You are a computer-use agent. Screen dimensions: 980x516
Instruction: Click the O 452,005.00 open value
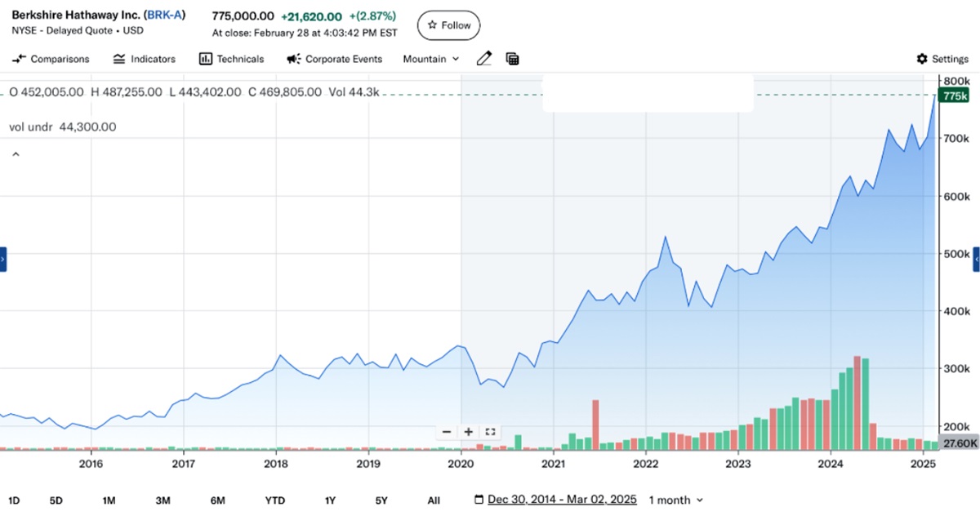pyautogui.click(x=46, y=92)
